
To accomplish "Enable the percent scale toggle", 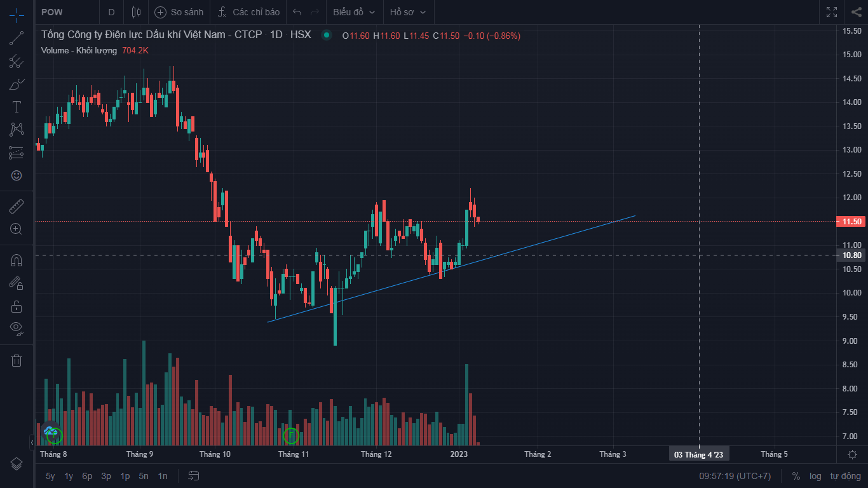I will pyautogui.click(x=796, y=476).
